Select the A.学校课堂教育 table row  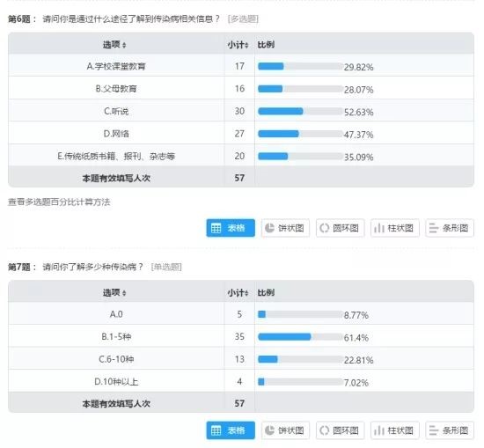point(241,65)
